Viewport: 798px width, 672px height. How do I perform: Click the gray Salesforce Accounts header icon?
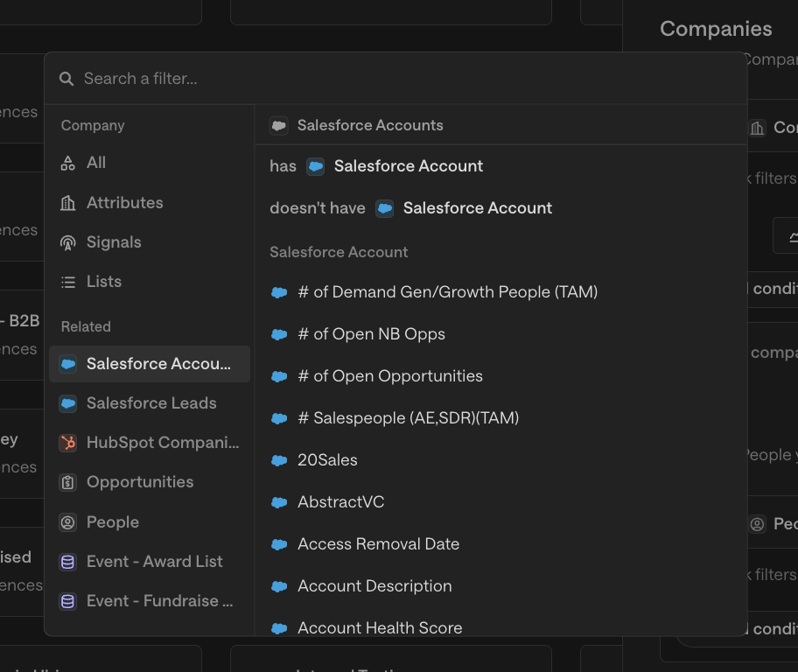pos(279,125)
